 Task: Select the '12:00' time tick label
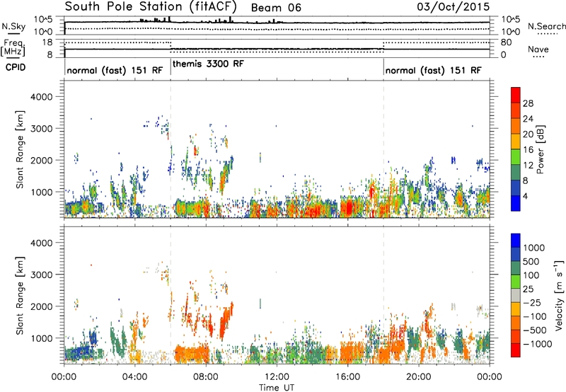tap(277, 377)
